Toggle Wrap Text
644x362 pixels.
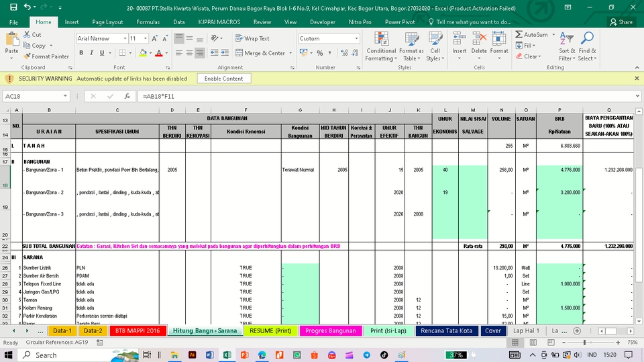252,38
